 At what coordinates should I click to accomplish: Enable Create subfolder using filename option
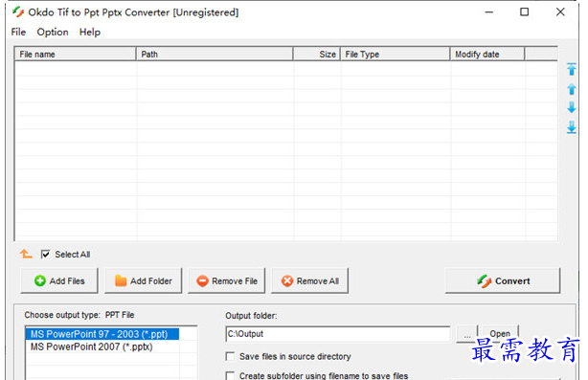coord(230,375)
